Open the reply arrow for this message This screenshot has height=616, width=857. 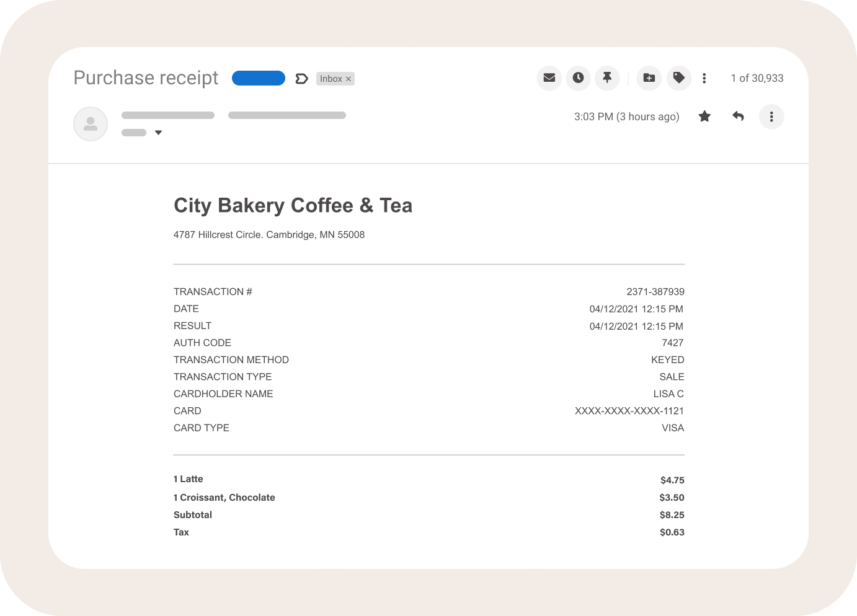(738, 117)
